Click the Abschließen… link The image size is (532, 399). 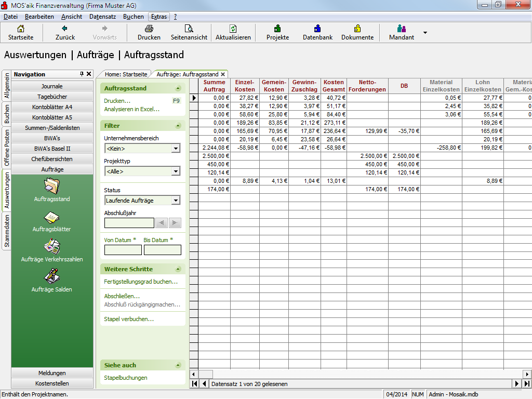tap(122, 296)
